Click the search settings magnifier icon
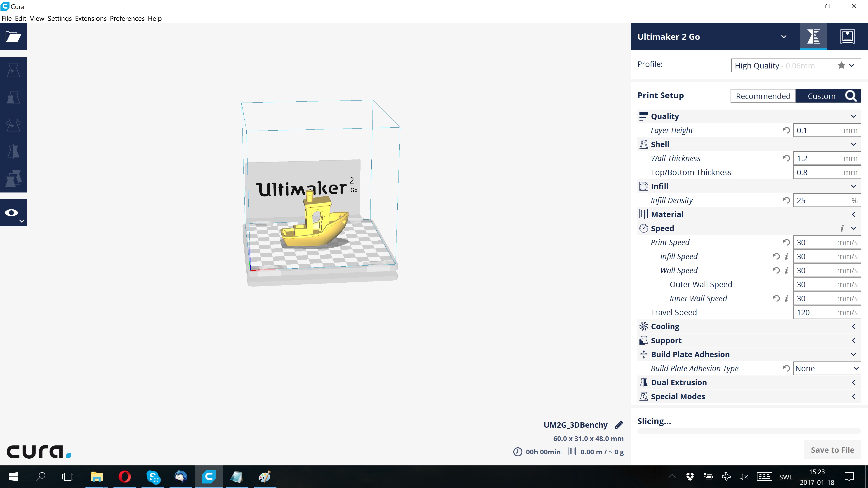Viewport: 868px width, 488px height. (851, 96)
